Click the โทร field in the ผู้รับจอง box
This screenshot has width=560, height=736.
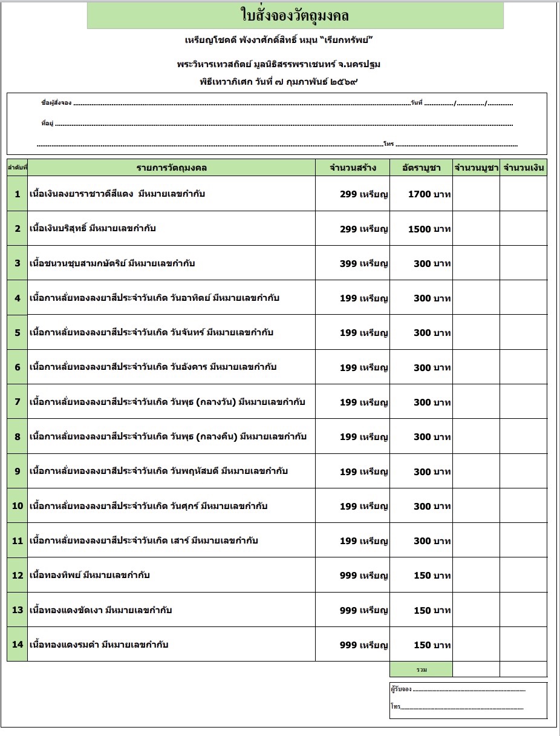coord(462,707)
